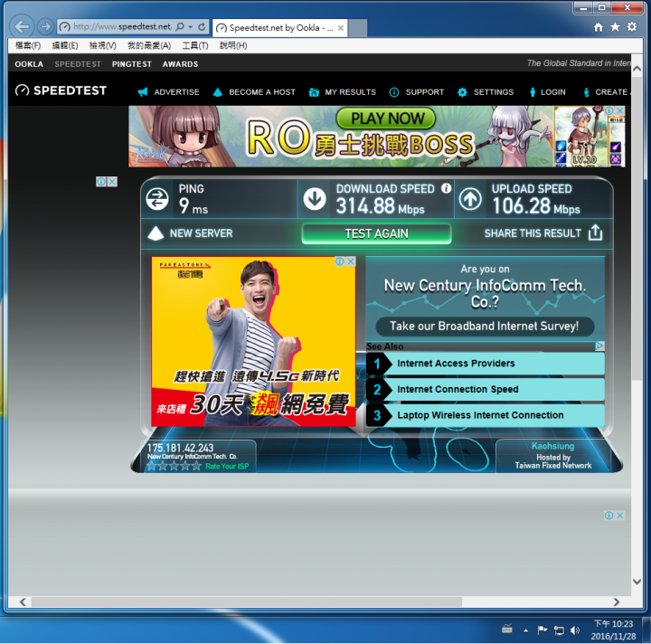Close the bottom right ad
The height and width of the screenshot is (644, 651).
(x=620, y=516)
